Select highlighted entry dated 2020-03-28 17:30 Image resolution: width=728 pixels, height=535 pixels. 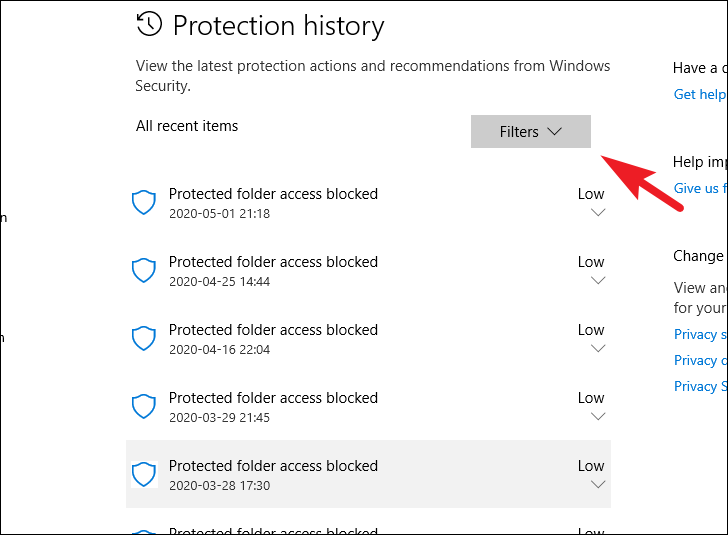tap(273, 474)
